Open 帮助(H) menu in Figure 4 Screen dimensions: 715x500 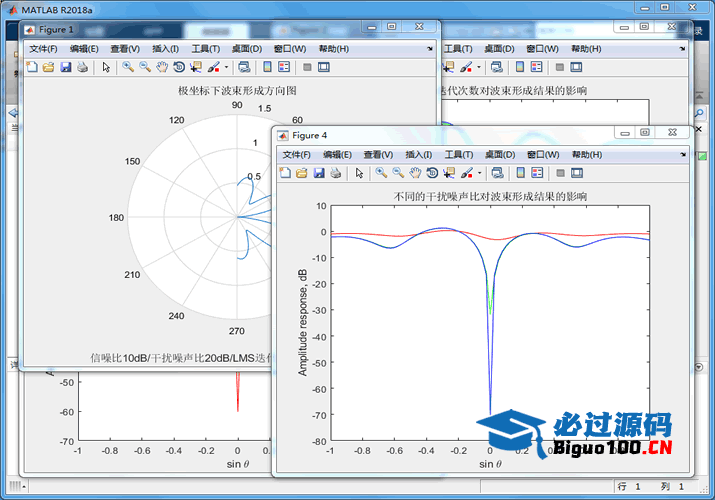(x=587, y=155)
